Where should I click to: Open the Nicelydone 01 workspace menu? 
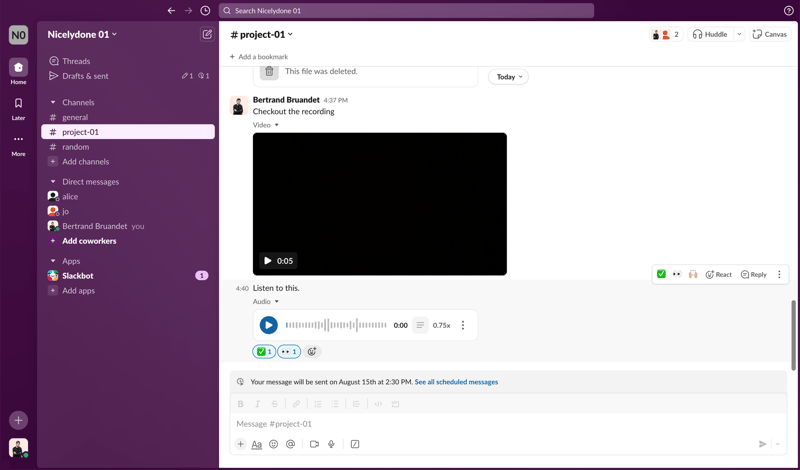82,35
